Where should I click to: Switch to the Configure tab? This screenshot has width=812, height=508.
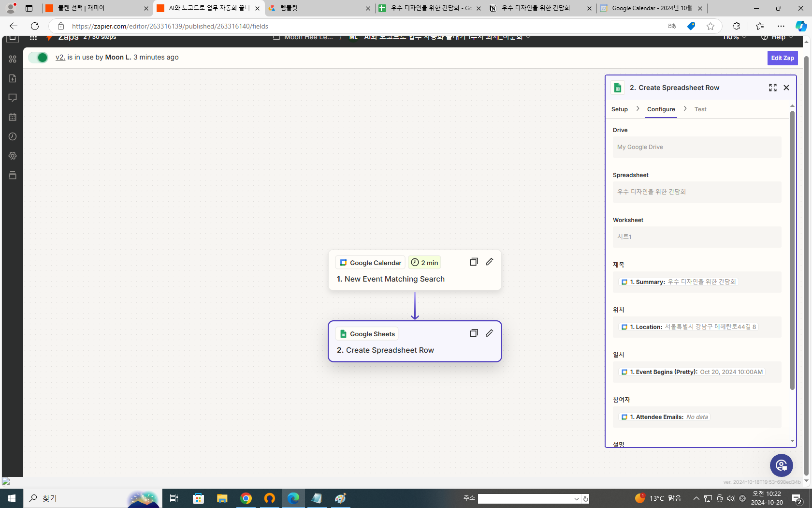661,109
